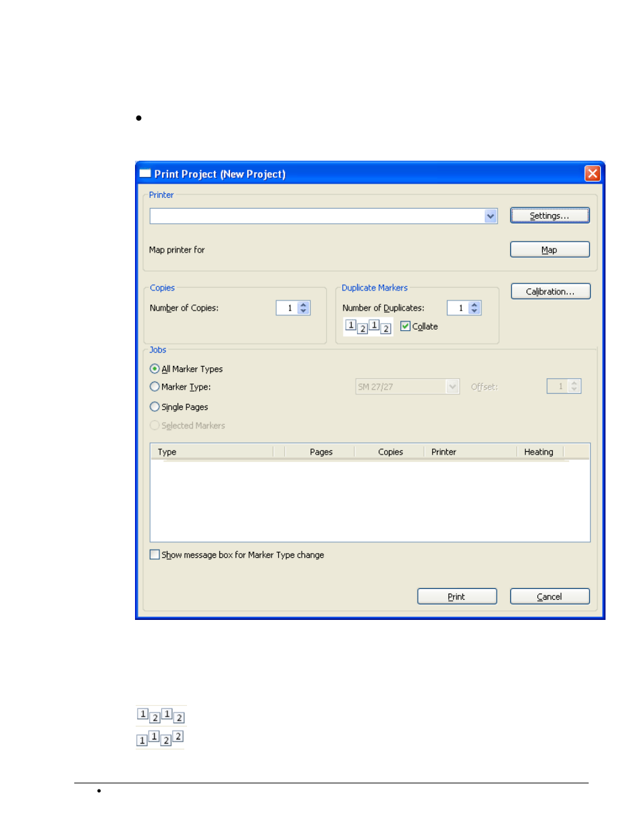
Task: Click the collate order icon in dialog
Action: (x=368, y=327)
